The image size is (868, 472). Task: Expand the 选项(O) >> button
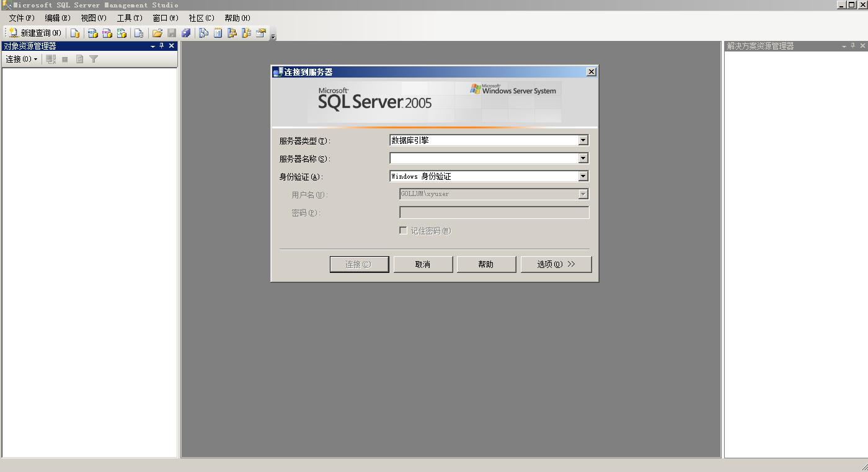click(x=556, y=264)
